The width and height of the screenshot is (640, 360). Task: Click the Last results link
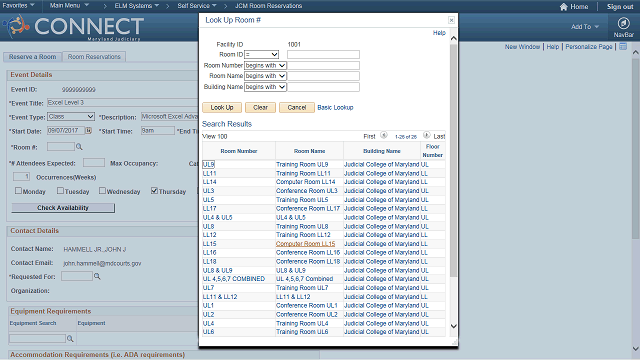[x=439, y=136]
